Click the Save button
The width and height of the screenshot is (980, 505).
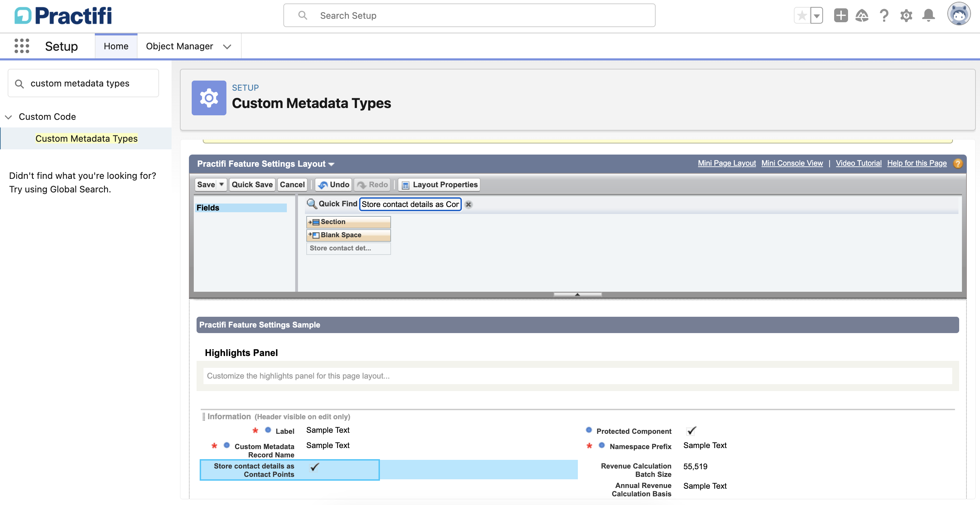click(206, 184)
